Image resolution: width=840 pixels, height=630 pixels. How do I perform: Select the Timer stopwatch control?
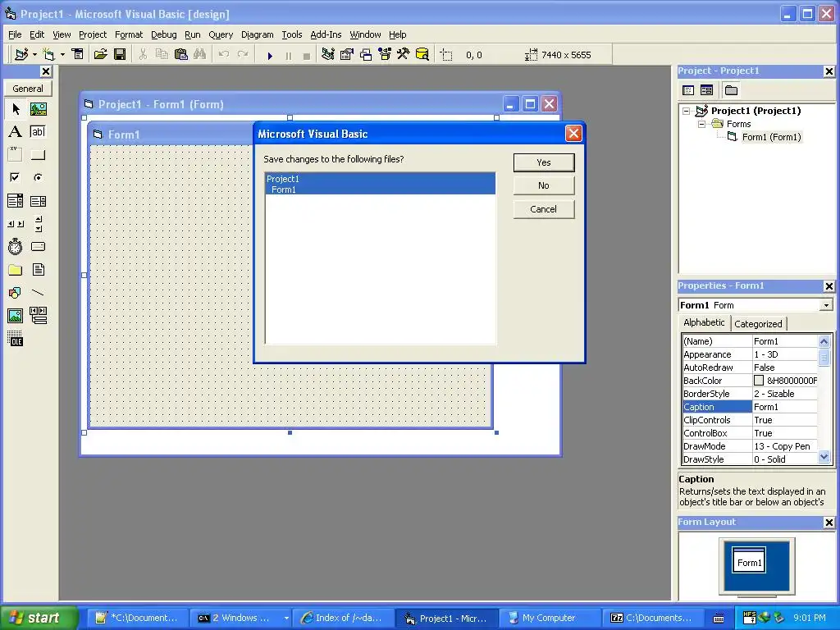click(x=16, y=246)
